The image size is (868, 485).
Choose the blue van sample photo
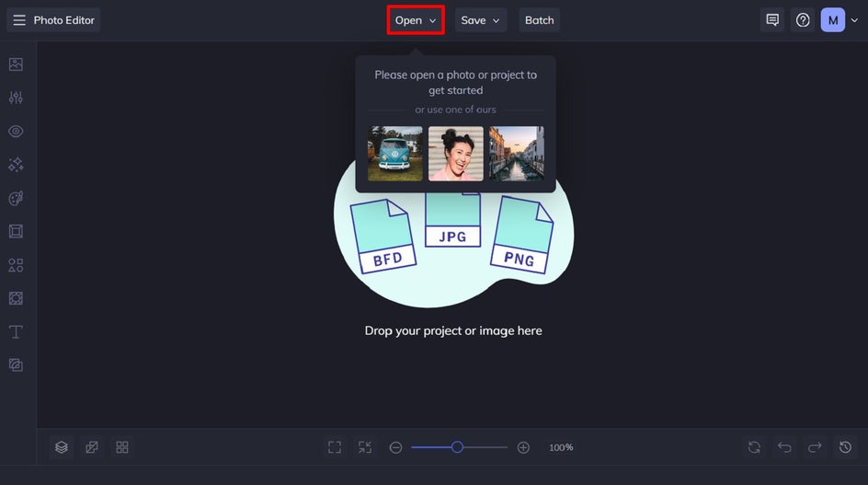pyautogui.click(x=395, y=154)
